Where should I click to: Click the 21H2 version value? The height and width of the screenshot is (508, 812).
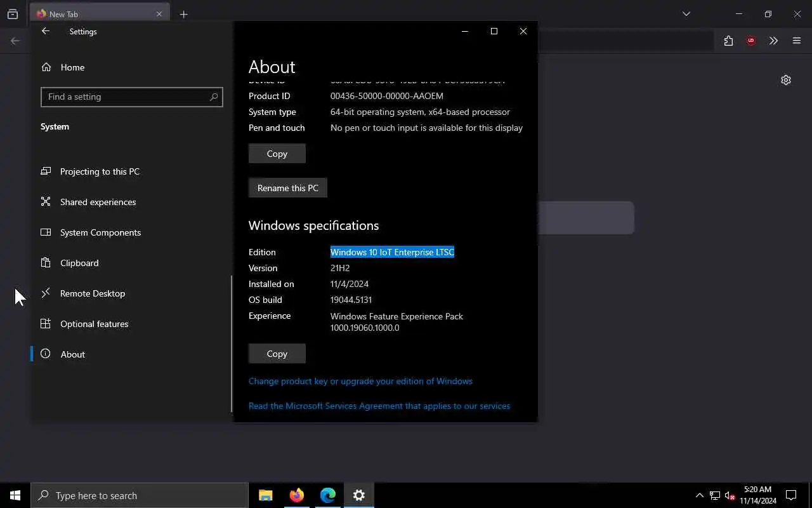pyautogui.click(x=340, y=268)
